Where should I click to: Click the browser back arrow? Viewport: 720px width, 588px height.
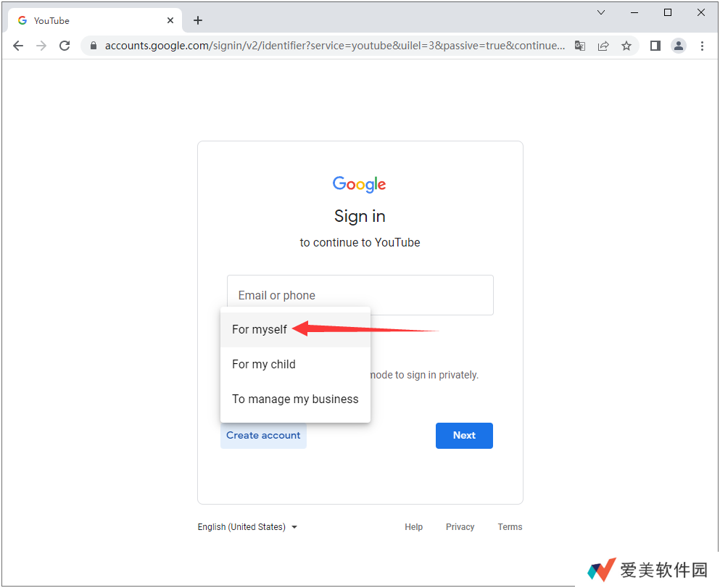[18, 46]
